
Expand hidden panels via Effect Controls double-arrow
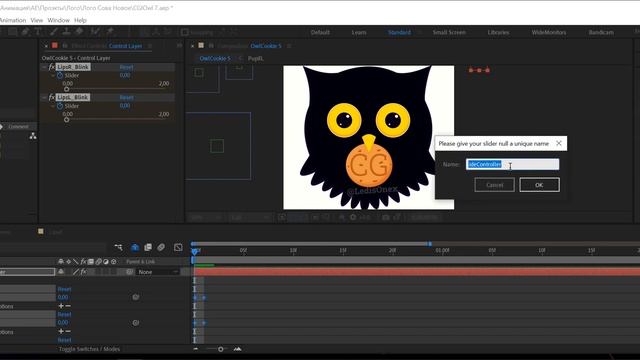pyautogui.click(x=180, y=46)
